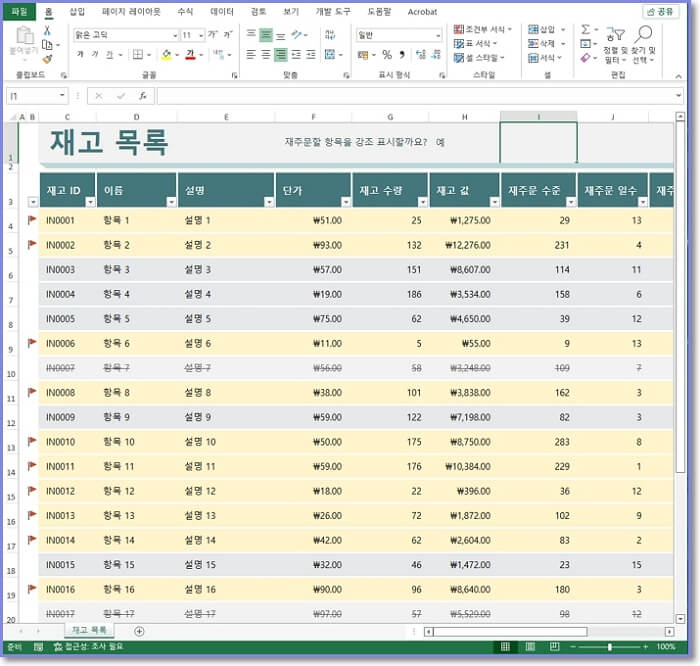The width and height of the screenshot is (700, 666).
Task: Toggle italic 가 formatting
Action: 95,54
